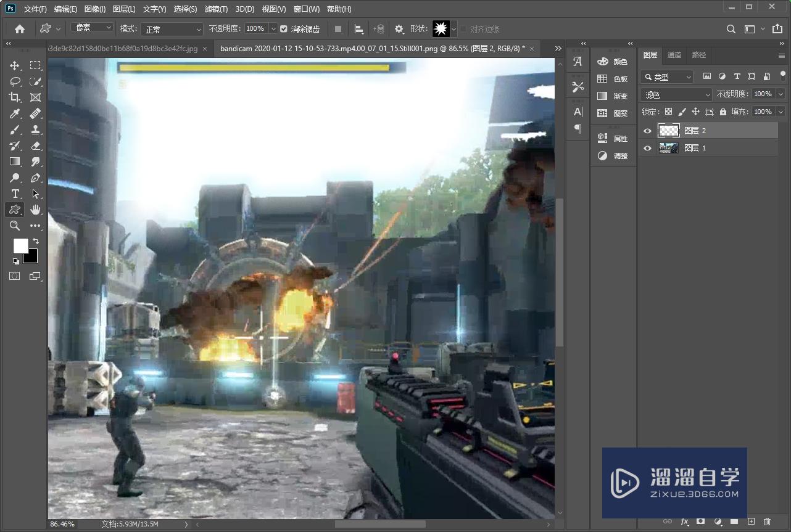Open the 图案 panel
791x532 pixels.
pos(612,113)
